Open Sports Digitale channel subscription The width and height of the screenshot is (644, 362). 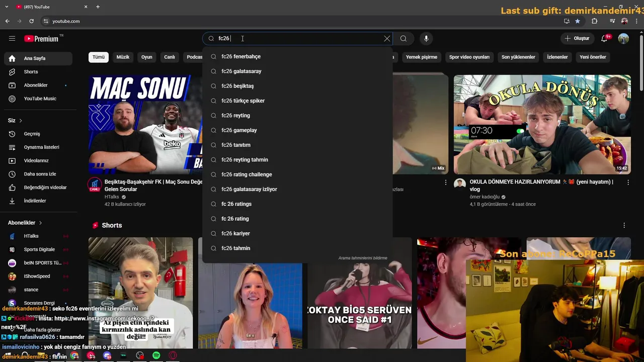[x=38, y=249]
